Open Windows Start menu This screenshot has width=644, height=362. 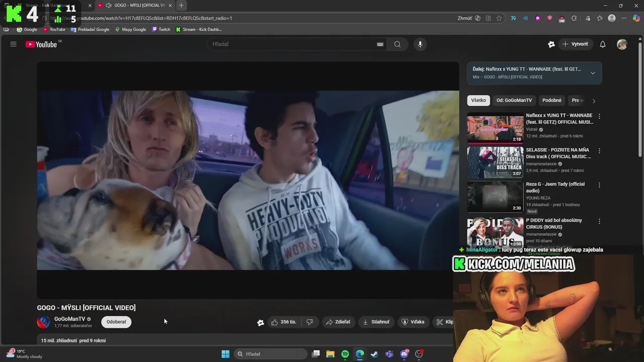coord(225,354)
